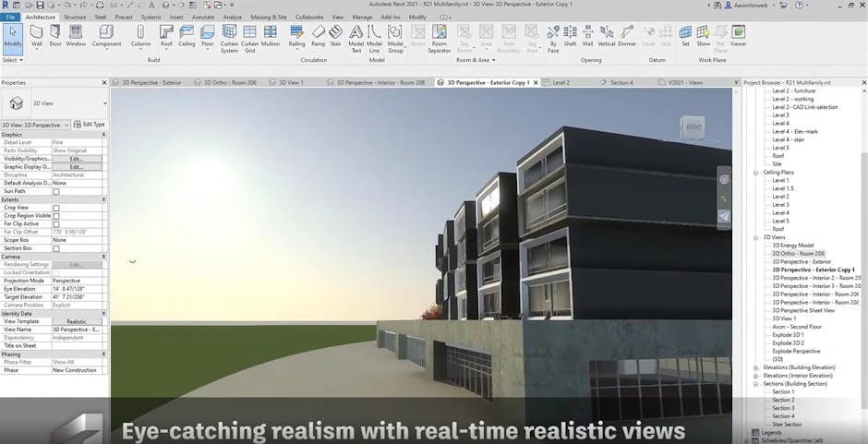Choose the Shaft opening tool
The height and width of the screenshot is (444, 868).
(570, 36)
